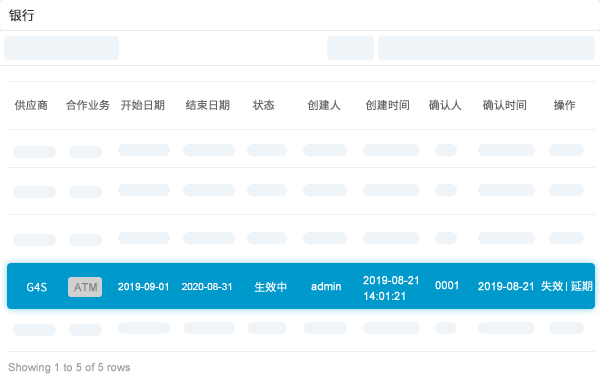
Task: Click the confirmer 0001 cell
Action: pyautogui.click(x=447, y=285)
